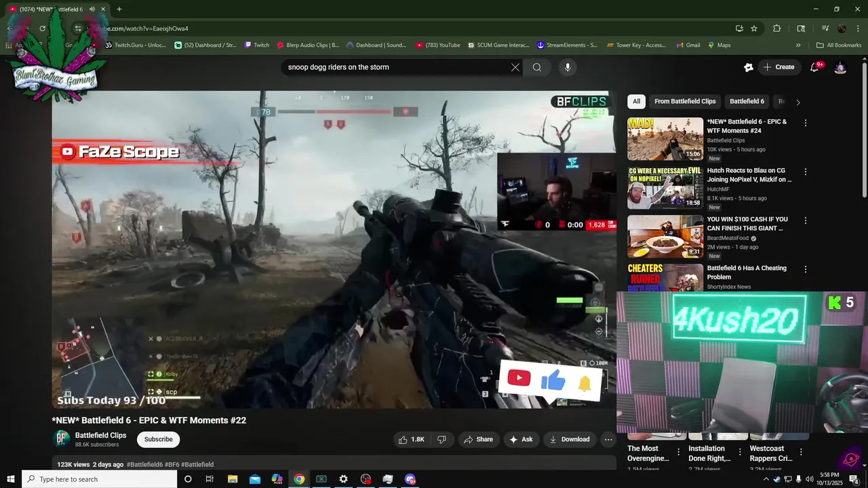This screenshot has width=868, height=488.
Task: Open volume control in system tray
Action: click(x=810, y=479)
